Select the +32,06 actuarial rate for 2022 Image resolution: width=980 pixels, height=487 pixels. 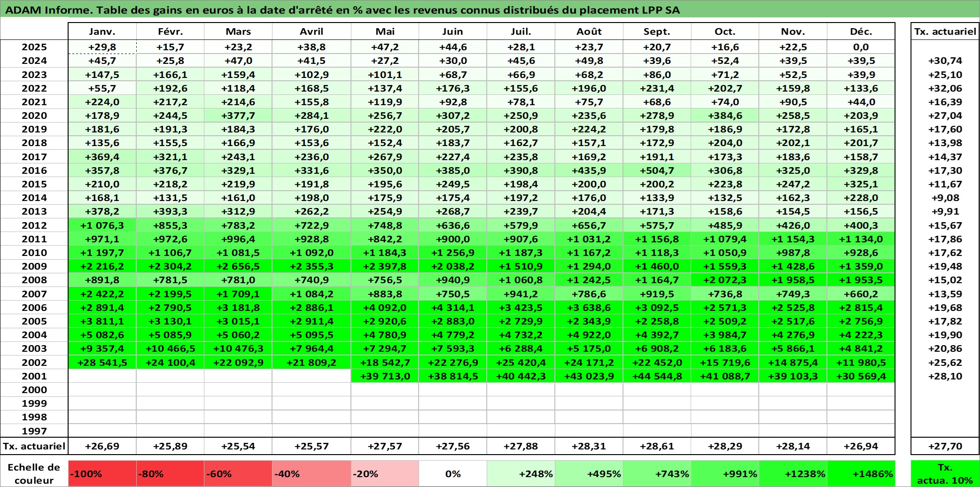tap(945, 88)
